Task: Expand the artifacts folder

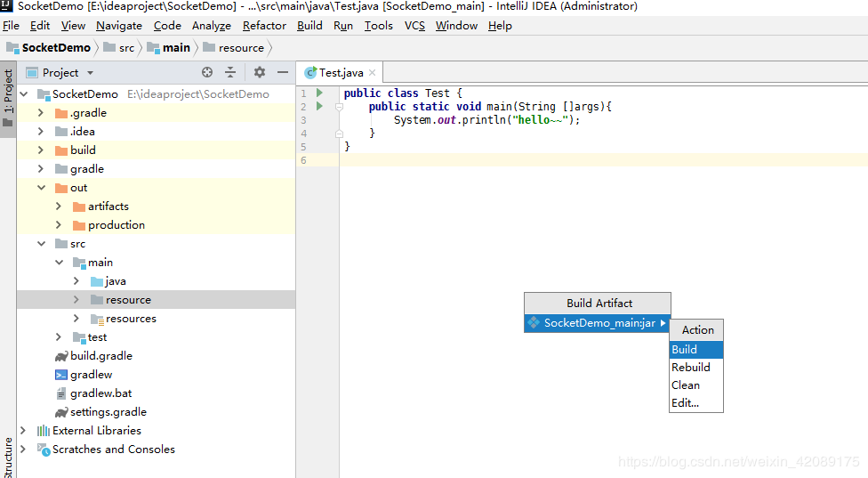Action: 58,207
